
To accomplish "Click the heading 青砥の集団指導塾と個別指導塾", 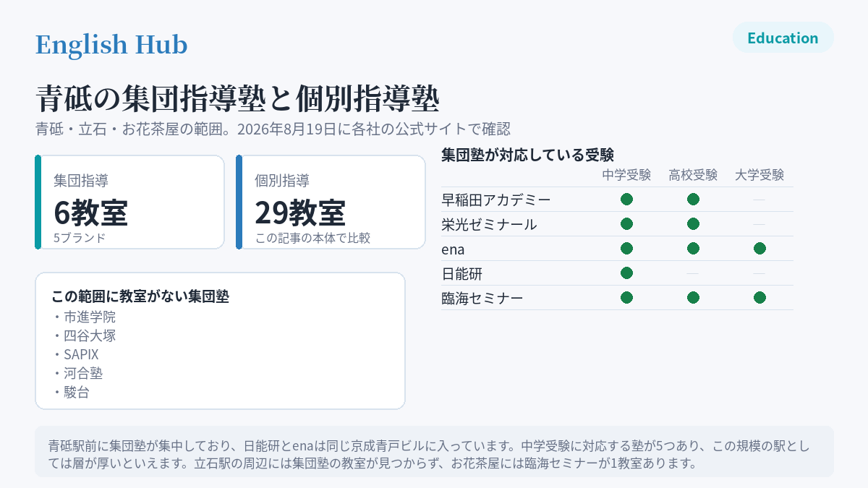I will (x=237, y=98).
